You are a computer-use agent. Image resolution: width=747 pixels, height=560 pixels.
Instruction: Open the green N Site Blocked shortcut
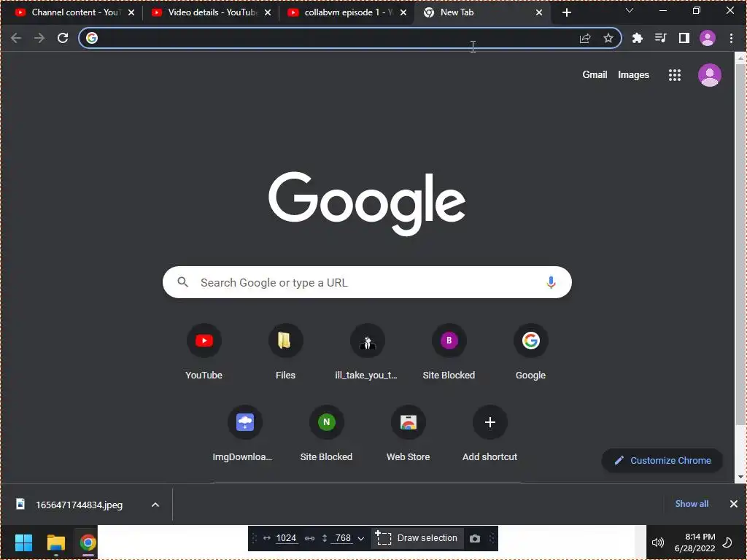coord(326,433)
